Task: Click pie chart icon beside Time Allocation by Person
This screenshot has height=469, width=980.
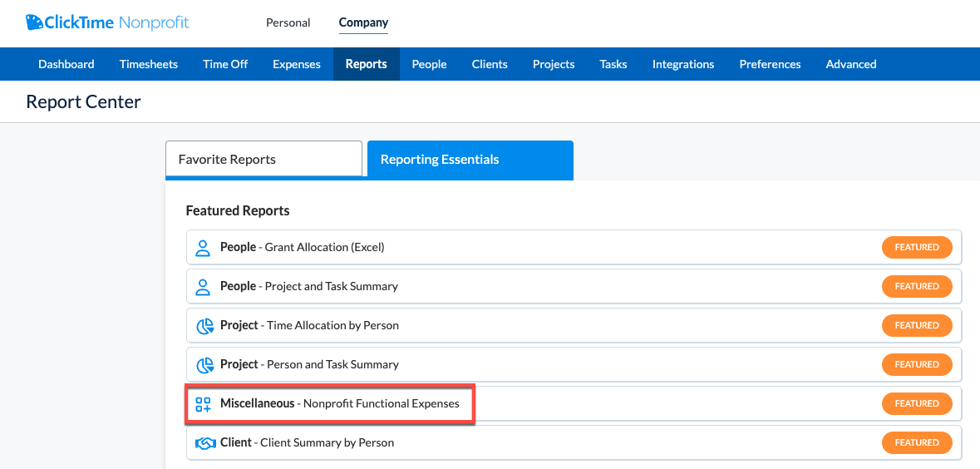Action: (204, 326)
